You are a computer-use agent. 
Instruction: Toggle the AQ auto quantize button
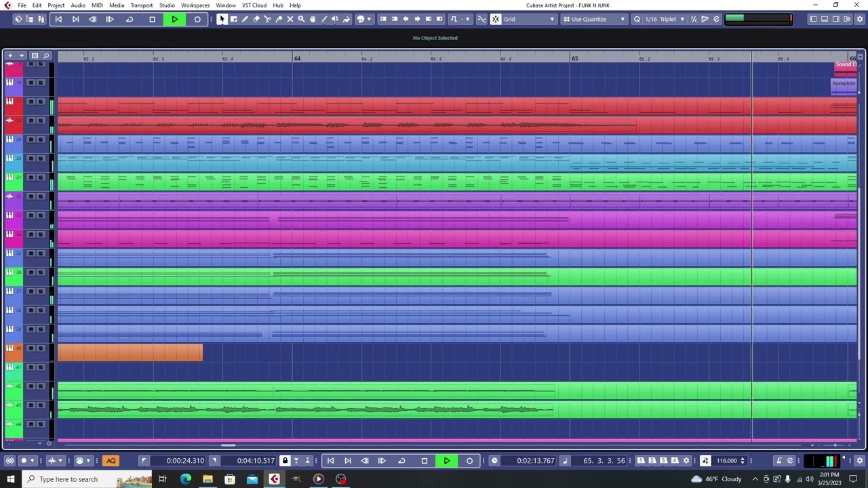[x=111, y=461]
